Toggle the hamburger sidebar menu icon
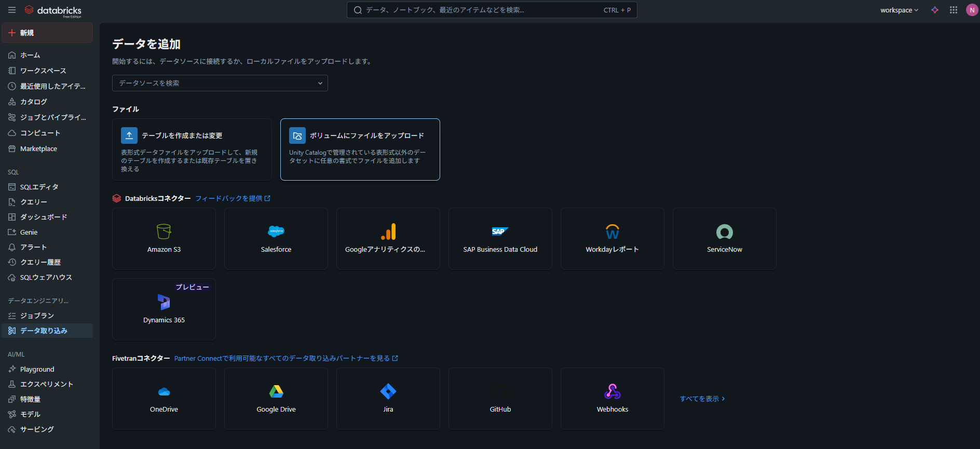The image size is (980, 449). [12, 10]
